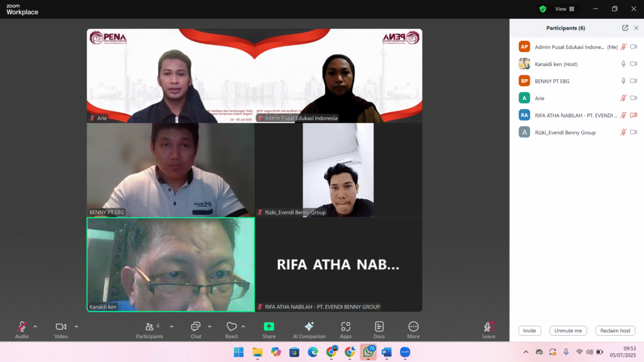Expand audio options arrow
The height and width of the screenshot is (362, 644).
coord(35,327)
